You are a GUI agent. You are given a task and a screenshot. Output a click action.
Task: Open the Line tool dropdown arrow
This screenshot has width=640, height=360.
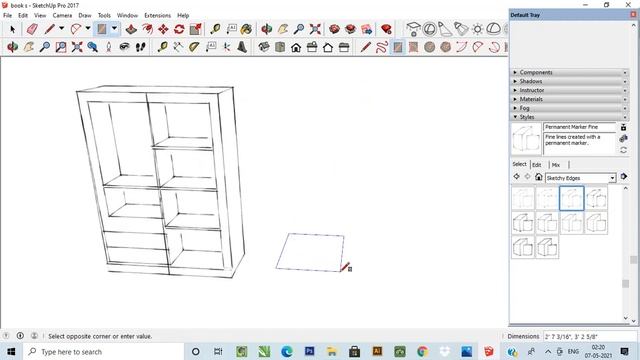(x=62, y=29)
